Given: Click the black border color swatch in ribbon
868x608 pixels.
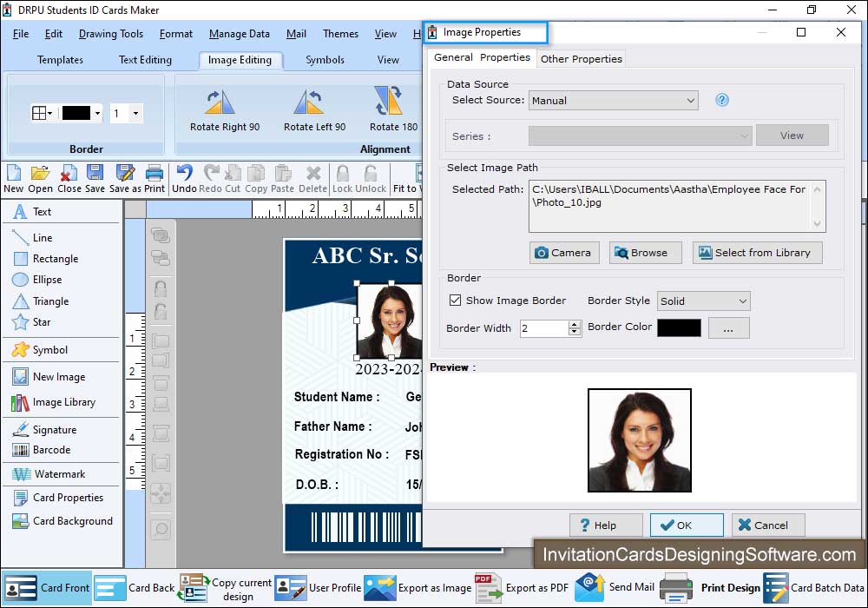Looking at the screenshot, I should tap(76, 114).
